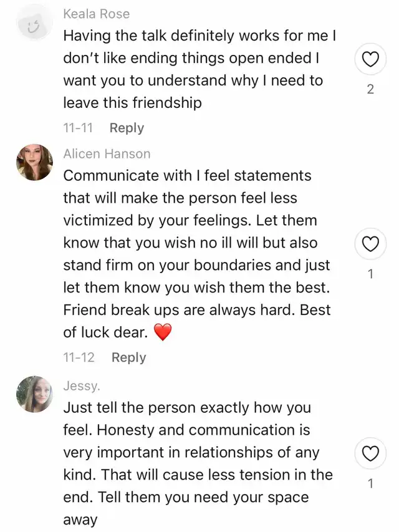Click the like count under Alicen's heart
The height and width of the screenshot is (532, 399).
click(x=370, y=273)
